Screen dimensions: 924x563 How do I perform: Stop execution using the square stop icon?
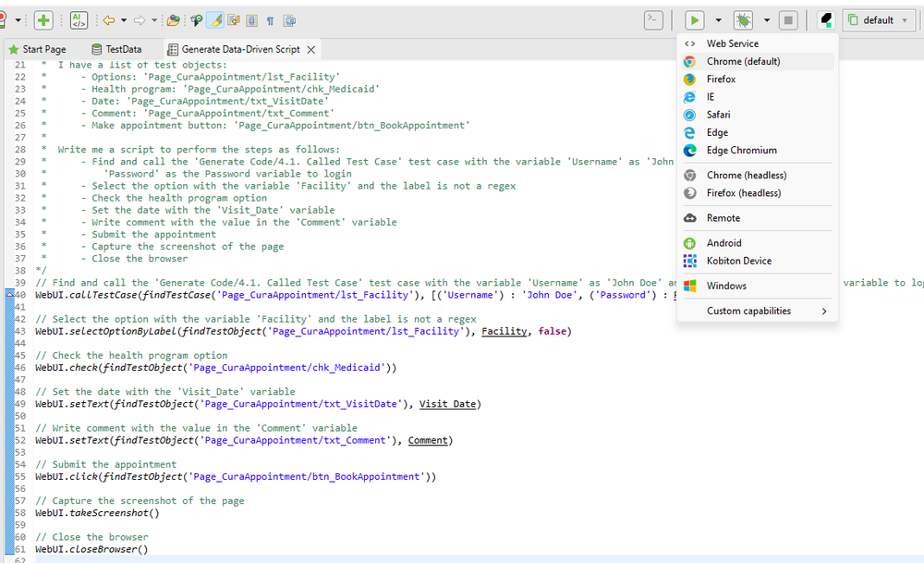(789, 19)
